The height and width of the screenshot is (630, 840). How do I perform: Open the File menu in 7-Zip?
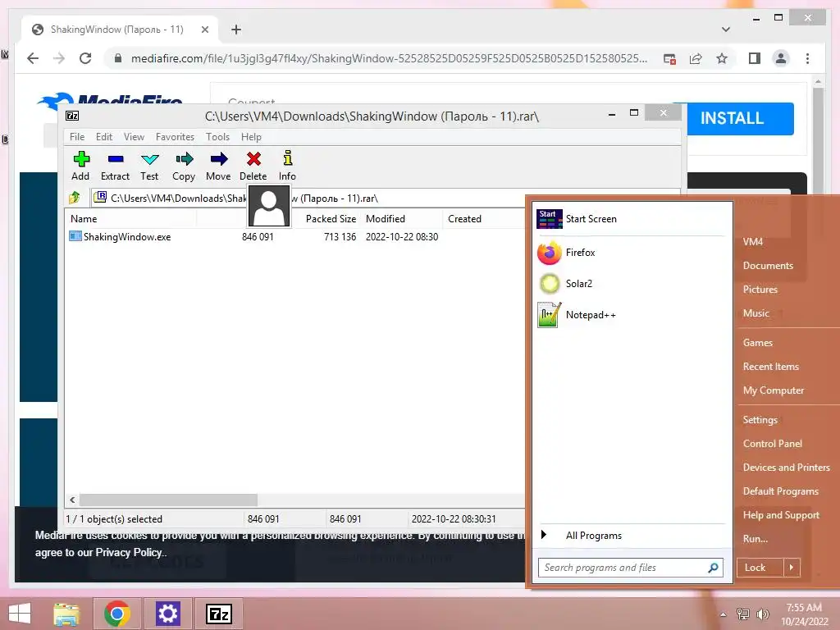[x=77, y=137]
